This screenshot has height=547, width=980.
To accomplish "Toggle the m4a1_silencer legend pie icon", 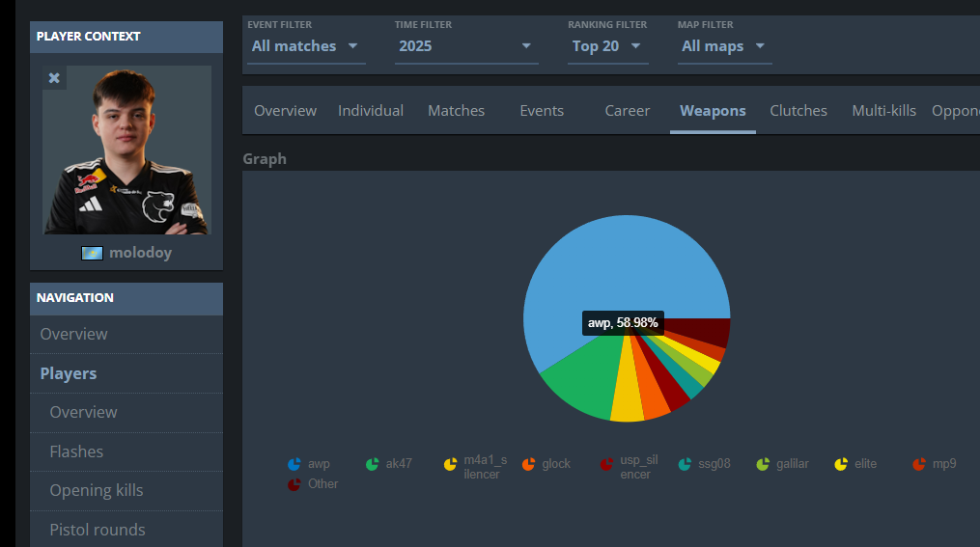I will (451, 464).
